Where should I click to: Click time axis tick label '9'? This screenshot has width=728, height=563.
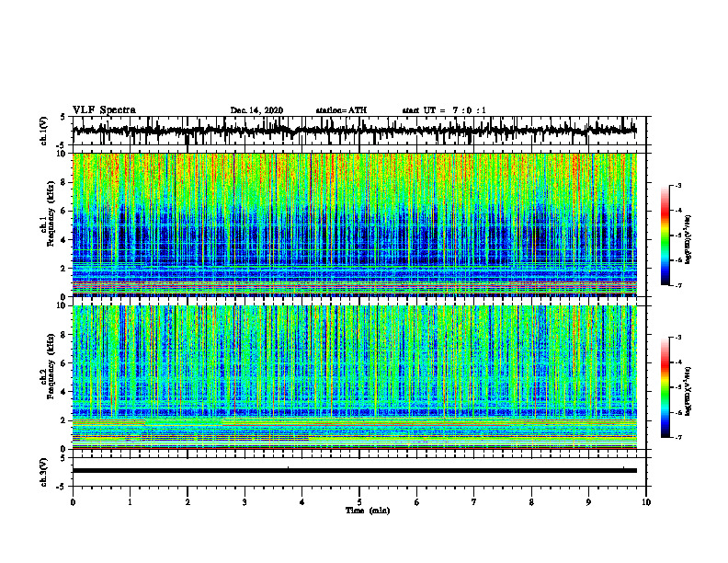(588, 502)
